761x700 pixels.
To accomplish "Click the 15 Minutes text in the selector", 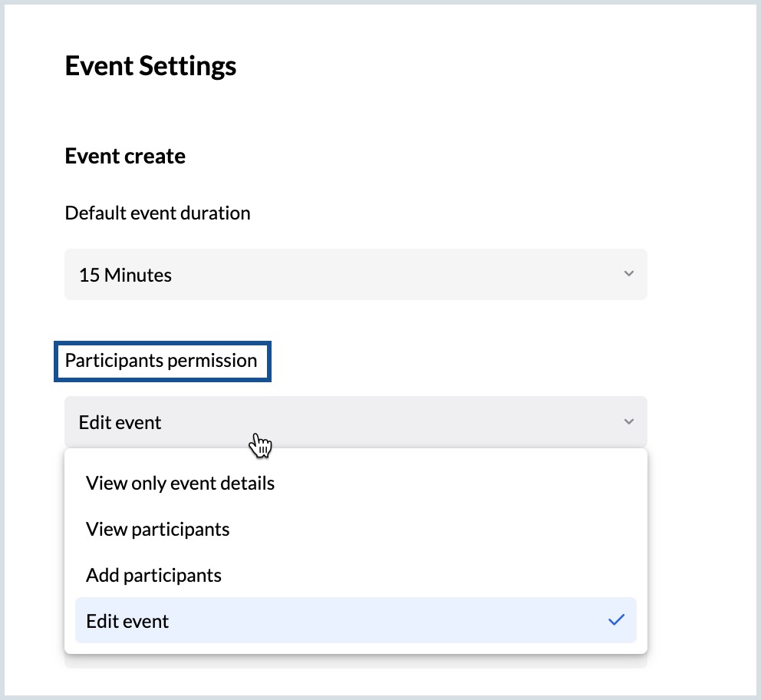I will 124,274.
